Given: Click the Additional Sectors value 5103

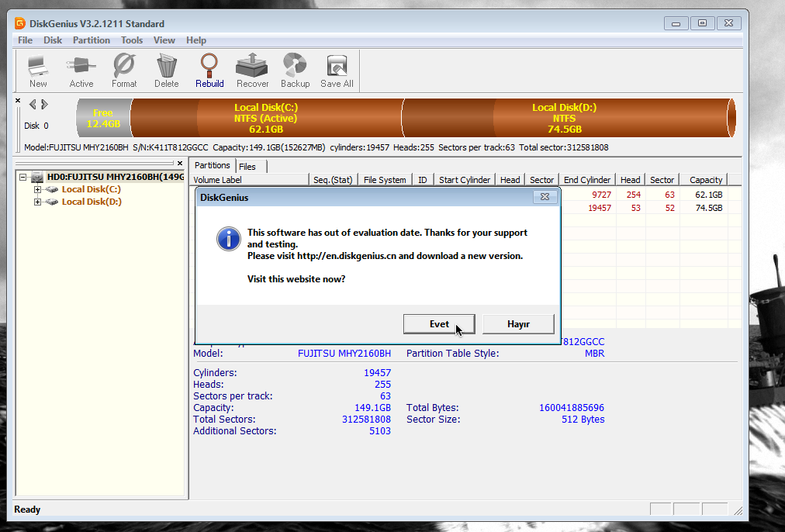Looking at the screenshot, I should tap(379, 431).
